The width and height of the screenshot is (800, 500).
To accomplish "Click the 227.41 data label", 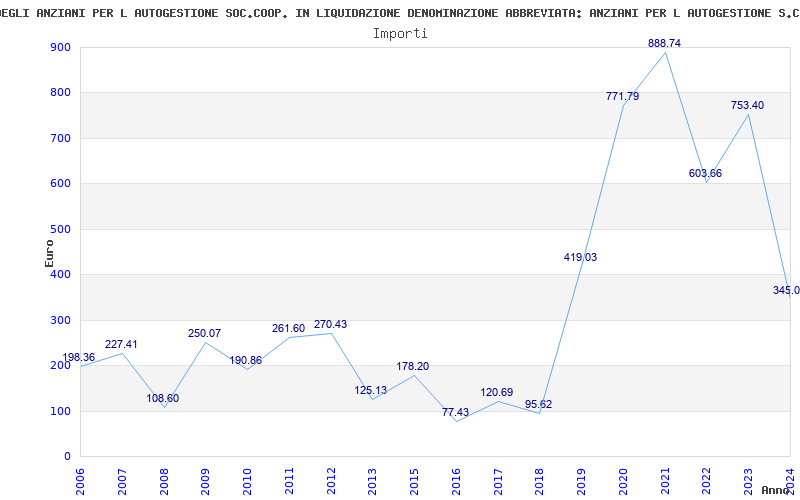I will coord(121,345).
